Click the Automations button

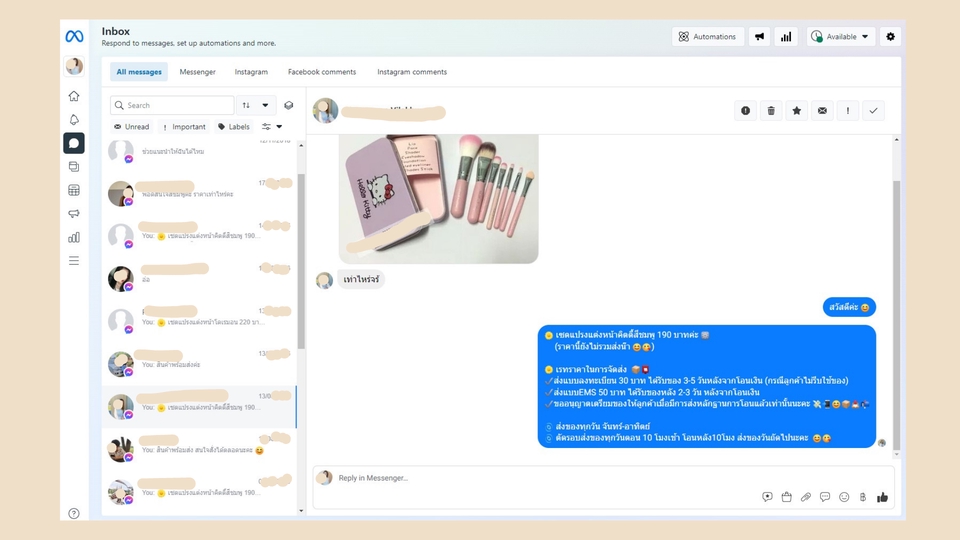[x=708, y=37]
